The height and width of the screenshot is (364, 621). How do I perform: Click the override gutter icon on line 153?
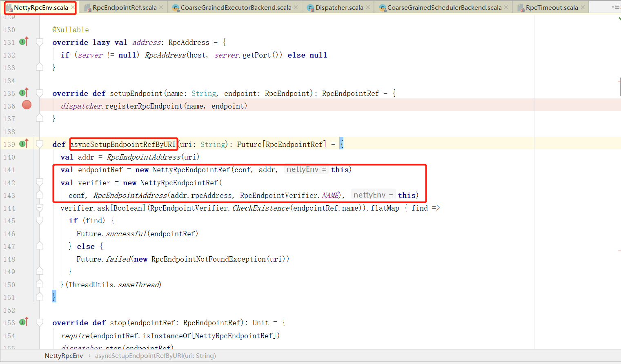pyautogui.click(x=24, y=322)
